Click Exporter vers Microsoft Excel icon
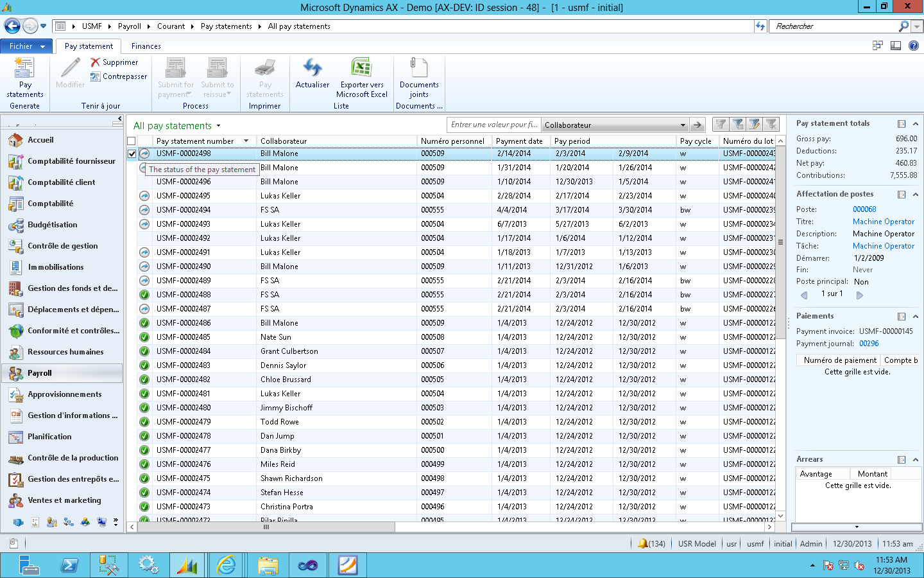This screenshot has height=578, width=924. point(361,68)
